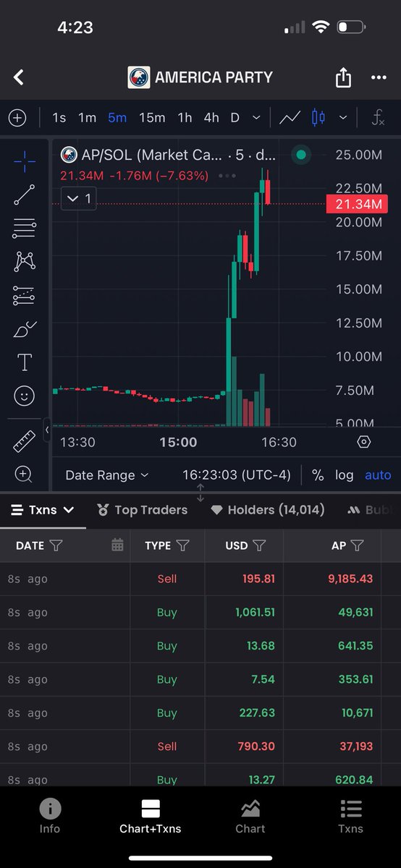Switch to the Chart+Txns bottom tab
Image resolution: width=401 pixels, height=868 pixels.
151,817
